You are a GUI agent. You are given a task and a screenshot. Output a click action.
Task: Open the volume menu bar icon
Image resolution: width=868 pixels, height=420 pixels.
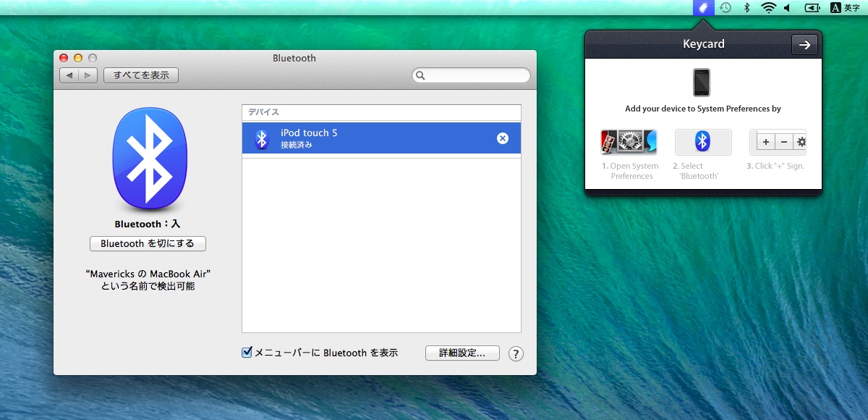coord(787,8)
